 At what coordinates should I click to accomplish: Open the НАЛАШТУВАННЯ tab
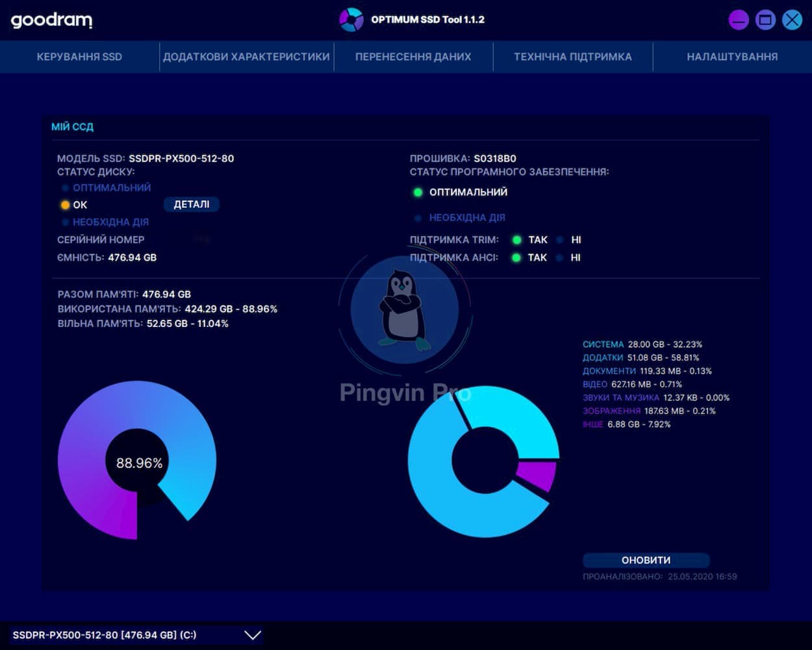732,57
